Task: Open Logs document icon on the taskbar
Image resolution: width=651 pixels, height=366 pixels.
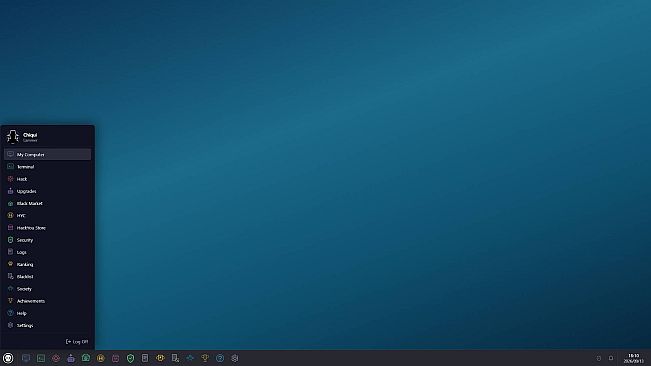Action: pos(145,358)
